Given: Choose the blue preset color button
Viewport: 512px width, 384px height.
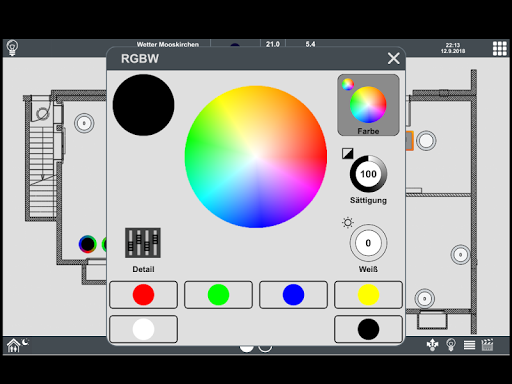Looking at the screenshot, I should pyautogui.click(x=293, y=295).
